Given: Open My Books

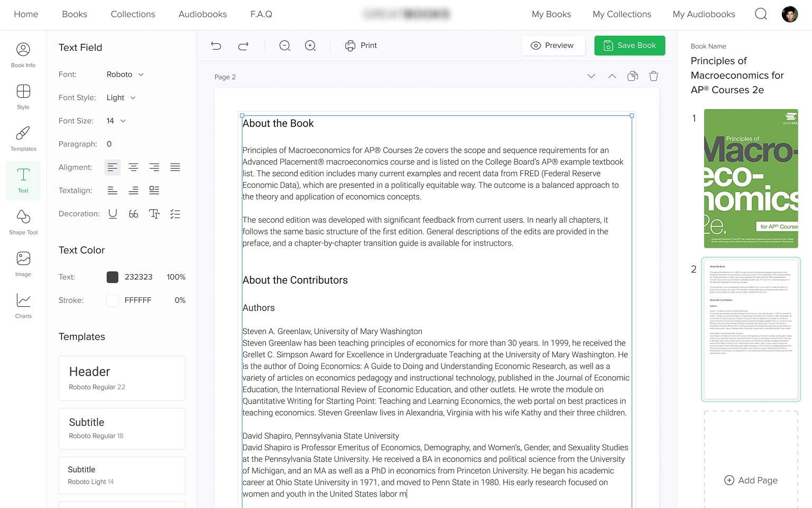Looking at the screenshot, I should pyautogui.click(x=551, y=14).
